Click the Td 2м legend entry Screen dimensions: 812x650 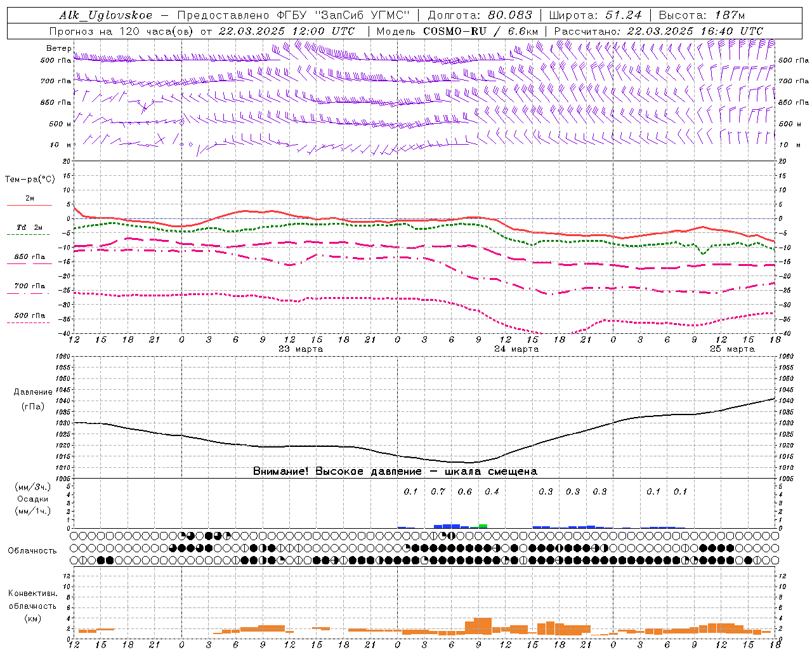30,227
